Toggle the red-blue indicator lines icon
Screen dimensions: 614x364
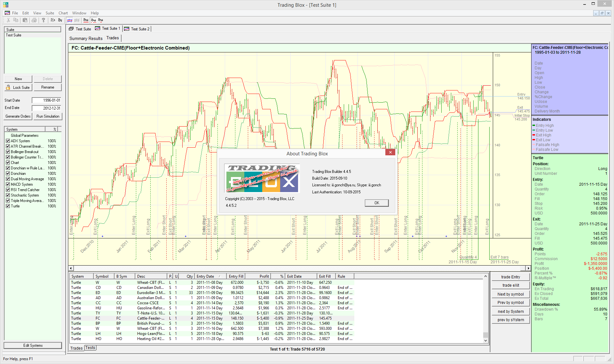point(69,20)
